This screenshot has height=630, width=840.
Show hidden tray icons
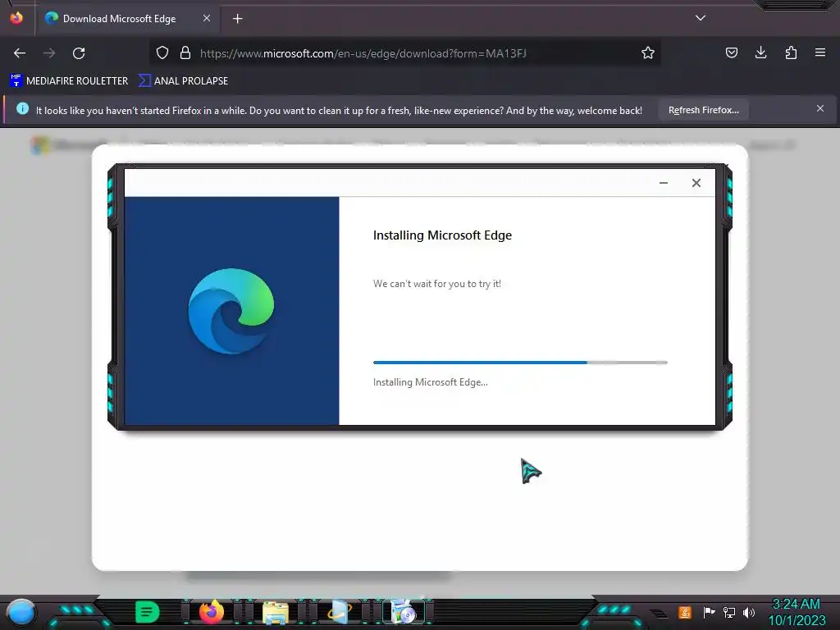tap(659, 613)
